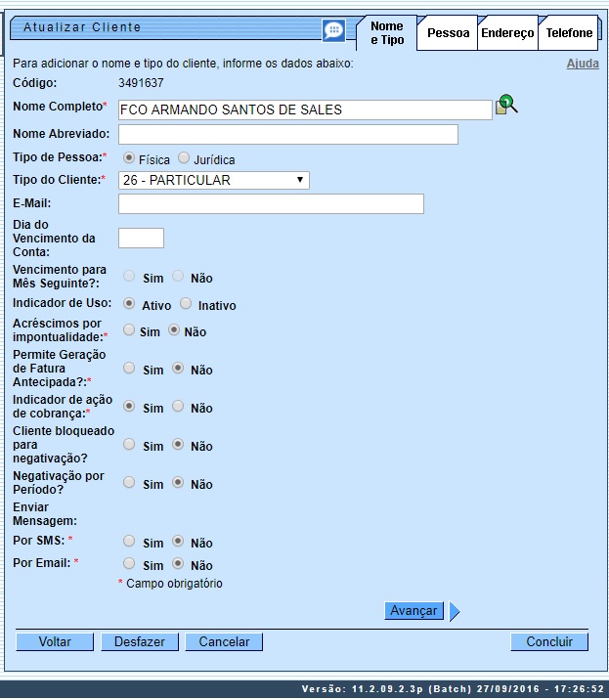Click the Nome Abreviado input field
This screenshot has width=609, height=700.
tap(288, 134)
